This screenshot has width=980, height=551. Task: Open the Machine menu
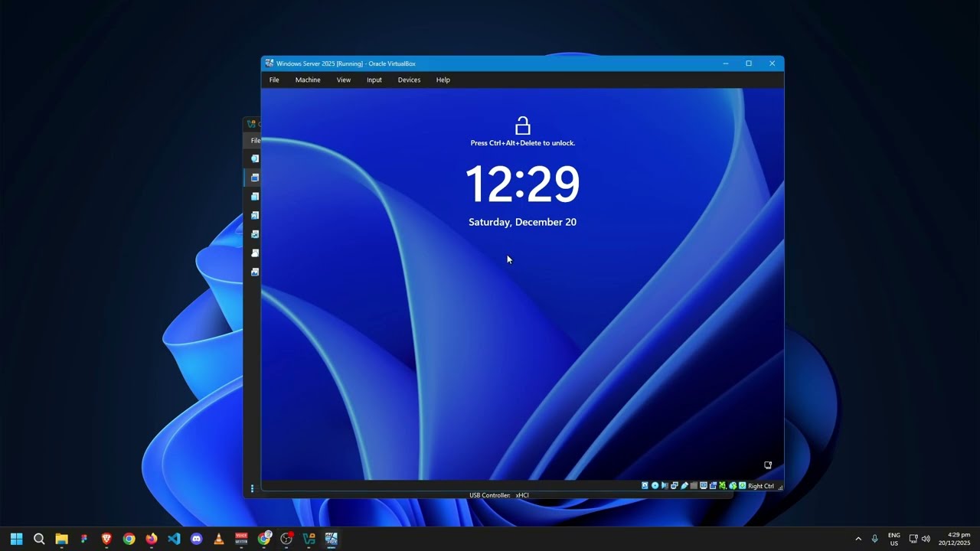(308, 80)
